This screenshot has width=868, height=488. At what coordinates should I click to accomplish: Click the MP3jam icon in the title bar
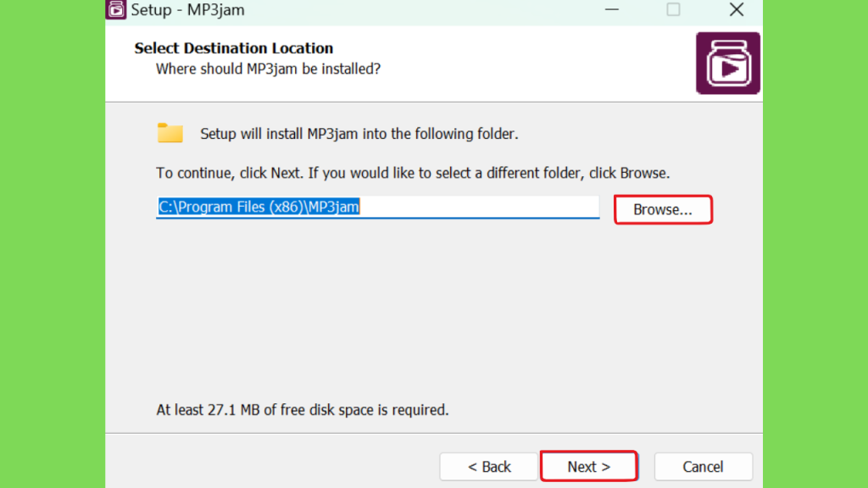(x=116, y=9)
